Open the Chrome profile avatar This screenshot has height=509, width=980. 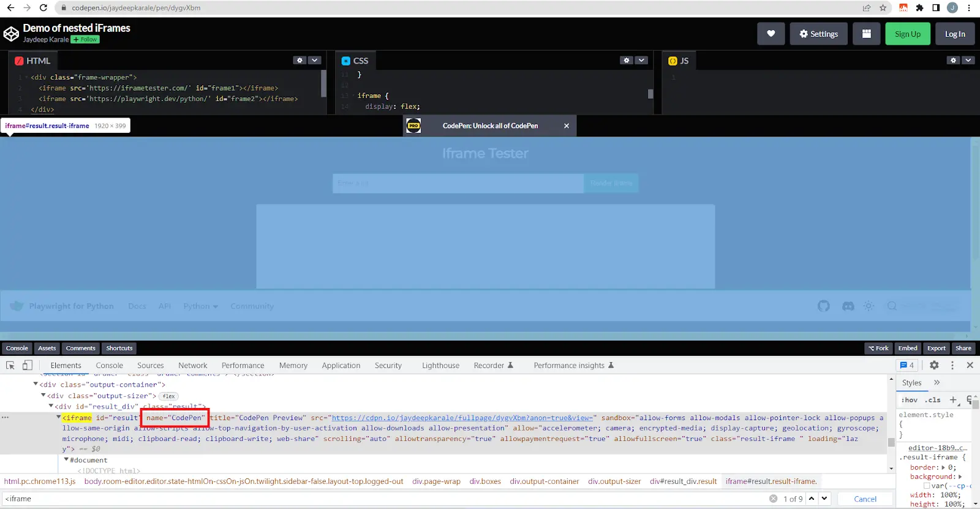[952, 8]
